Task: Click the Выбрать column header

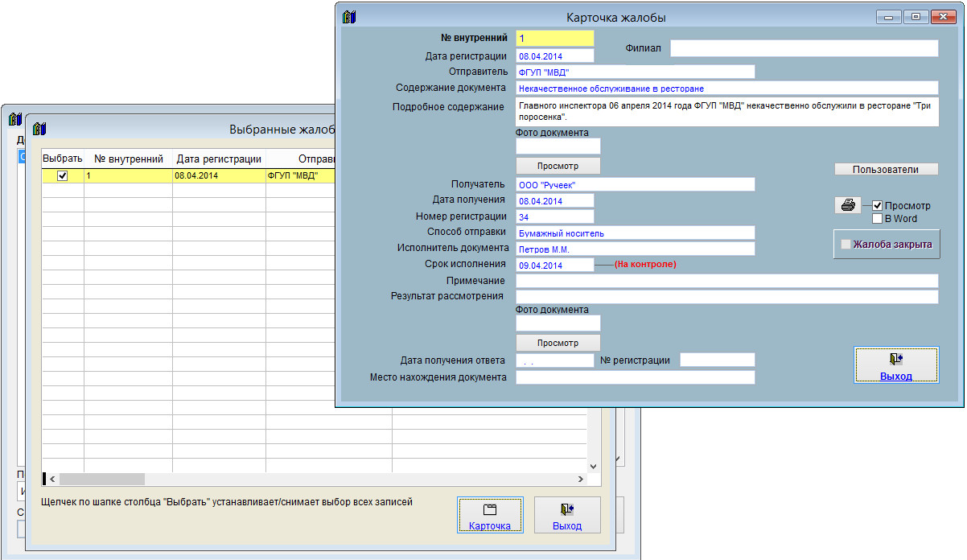Action: click(63, 159)
